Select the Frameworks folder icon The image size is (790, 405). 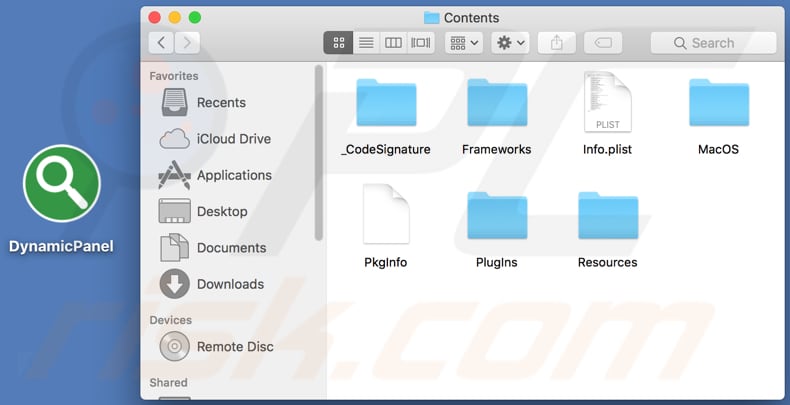[x=497, y=102]
